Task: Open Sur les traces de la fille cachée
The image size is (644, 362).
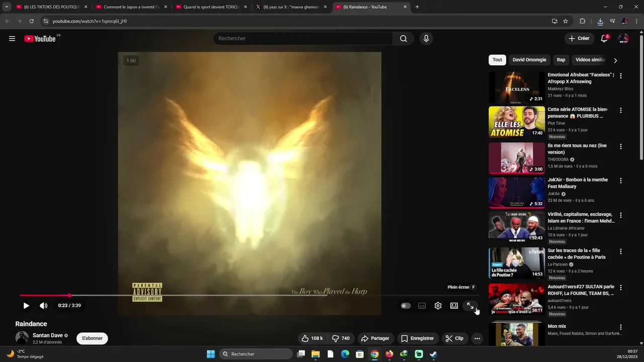Action: 577,254
